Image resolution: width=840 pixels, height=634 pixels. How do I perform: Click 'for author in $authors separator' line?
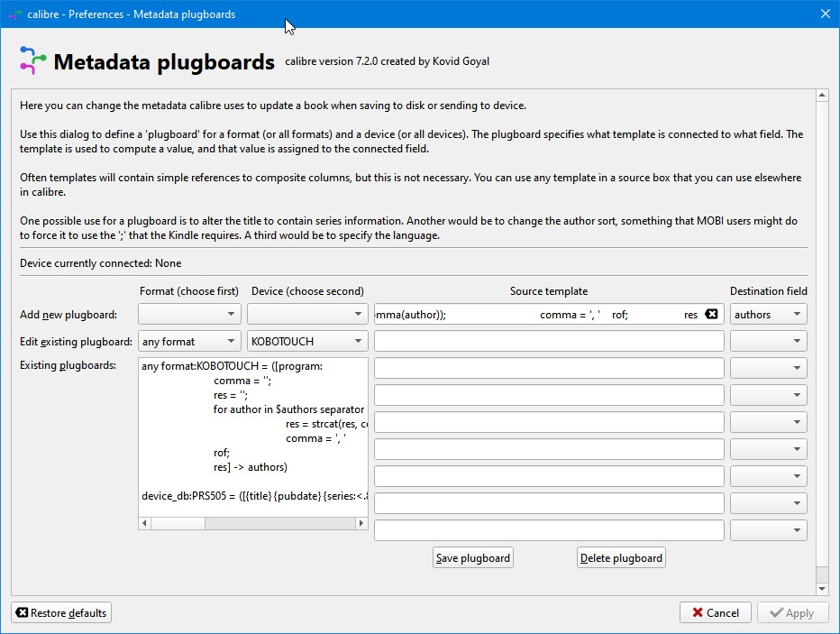click(x=288, y=409)
